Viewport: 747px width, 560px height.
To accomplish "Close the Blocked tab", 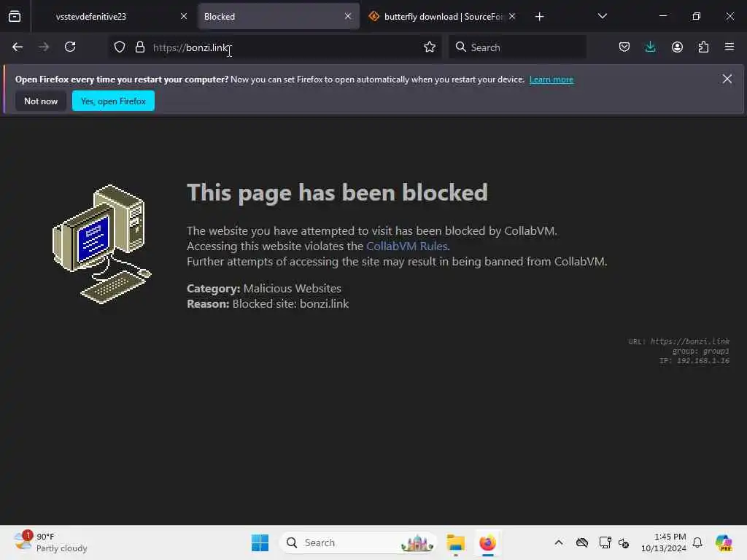I will [348, 17].
